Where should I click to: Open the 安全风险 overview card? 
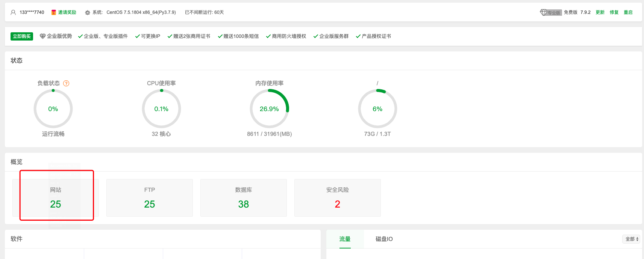(x=338, y=198)
